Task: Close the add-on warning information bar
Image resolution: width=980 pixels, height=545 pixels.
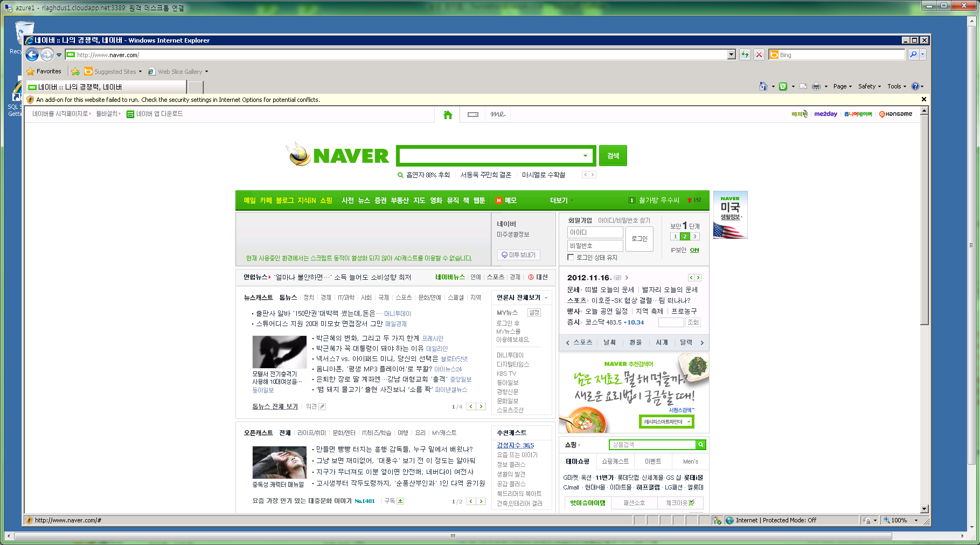Action: click(x=924, y=99)
